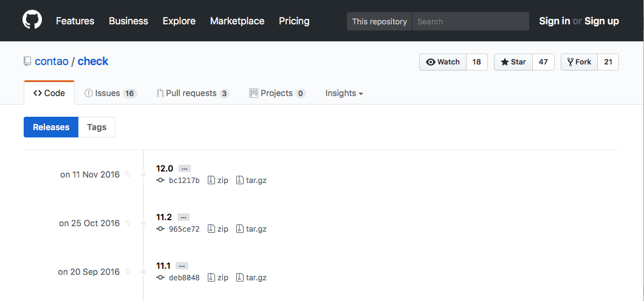Open the forks count 21

coord(608,62)
